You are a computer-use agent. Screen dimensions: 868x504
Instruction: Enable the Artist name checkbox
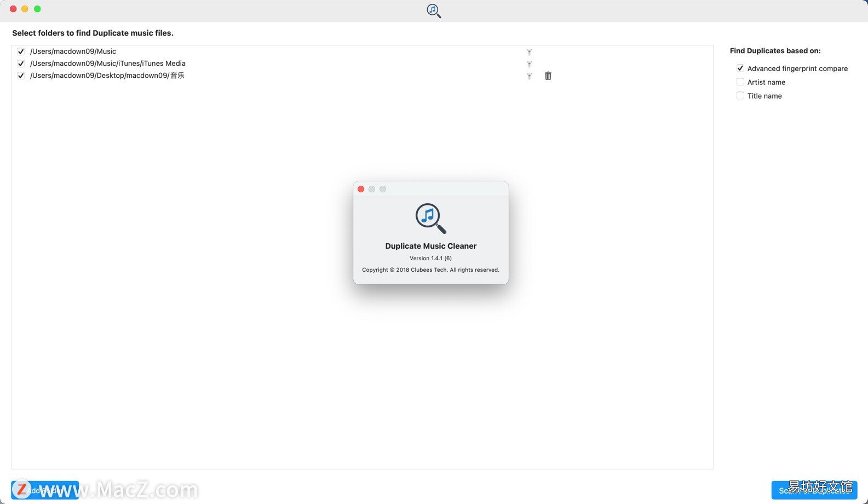(x=740, y=82)
